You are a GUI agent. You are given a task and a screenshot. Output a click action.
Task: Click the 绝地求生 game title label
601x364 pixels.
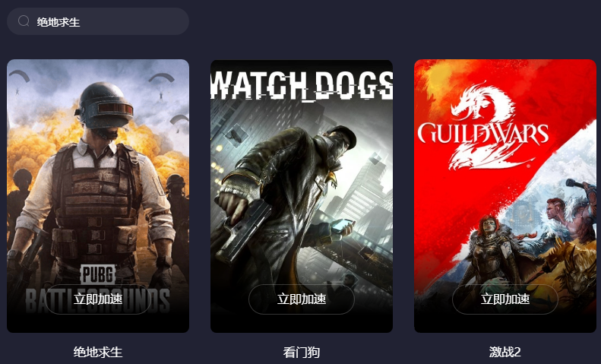[x=98, y=352]
